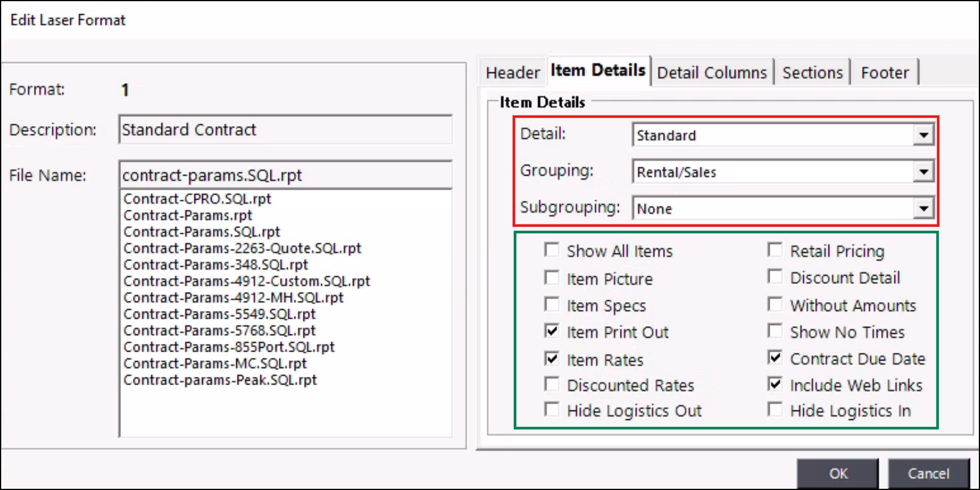Toggle Include Web Links checkbox
This screenshot has height=490, width=980.
point(775,385)
